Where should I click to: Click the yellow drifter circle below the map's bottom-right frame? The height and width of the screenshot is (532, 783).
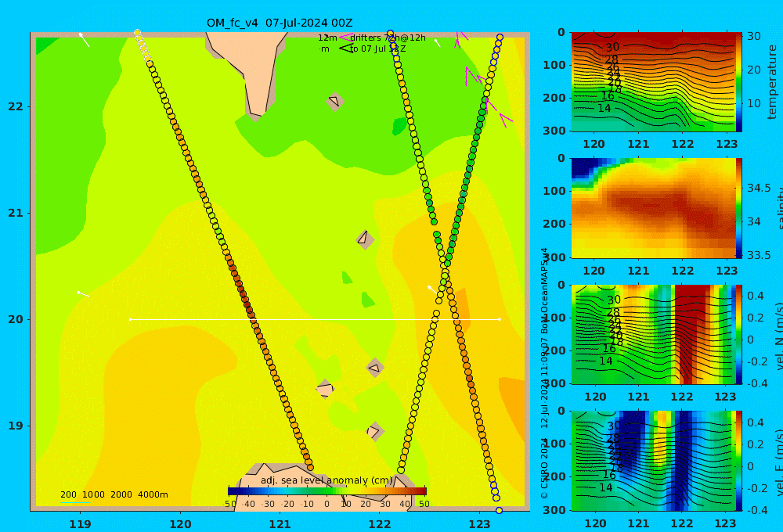[x=499, y=510]
